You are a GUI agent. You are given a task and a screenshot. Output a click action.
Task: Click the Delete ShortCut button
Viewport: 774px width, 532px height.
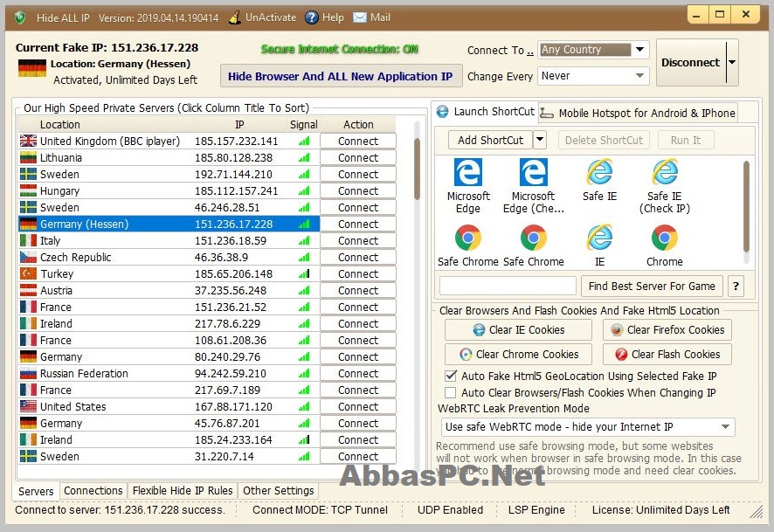(x=604, y=140)
